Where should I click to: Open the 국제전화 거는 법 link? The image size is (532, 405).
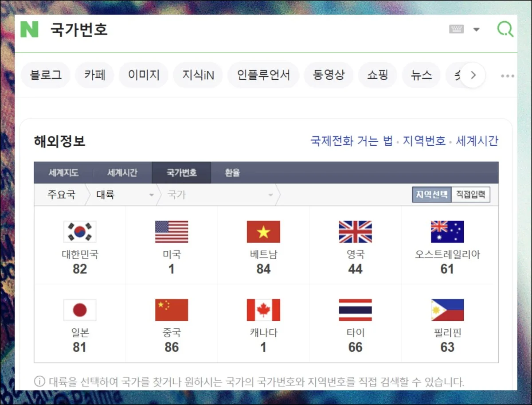pos(352,141)
